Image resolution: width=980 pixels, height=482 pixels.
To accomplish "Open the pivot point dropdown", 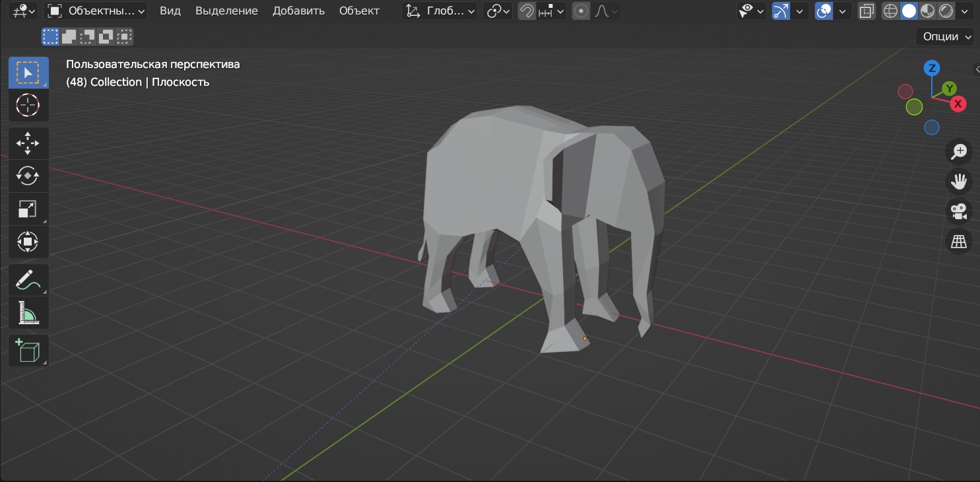I will click(498, 11).
